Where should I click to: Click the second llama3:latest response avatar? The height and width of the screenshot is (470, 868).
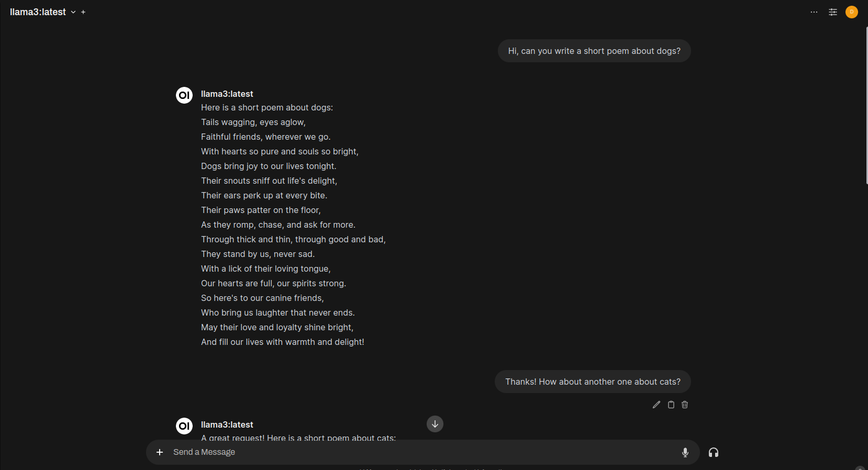184,426
